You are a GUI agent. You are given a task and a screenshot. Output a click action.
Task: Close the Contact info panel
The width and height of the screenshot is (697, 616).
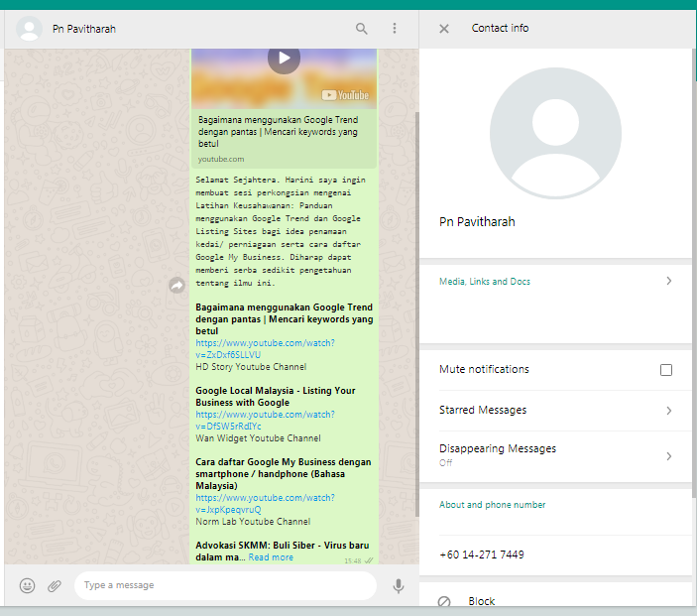point(443,29)
